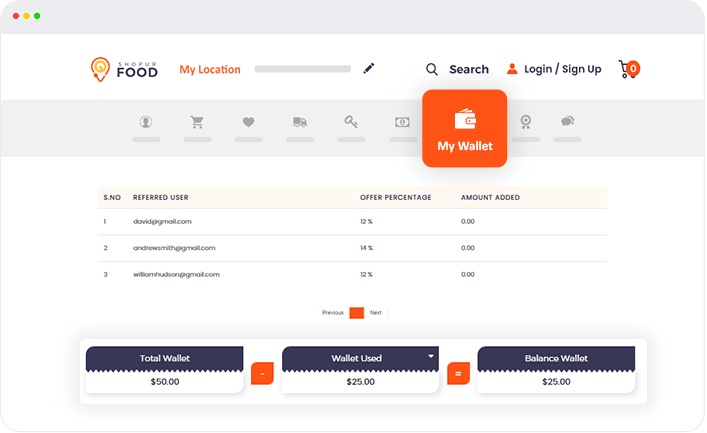
Task: Expand the Wallet Used dropdown arrow
Action: click(431, 356)
